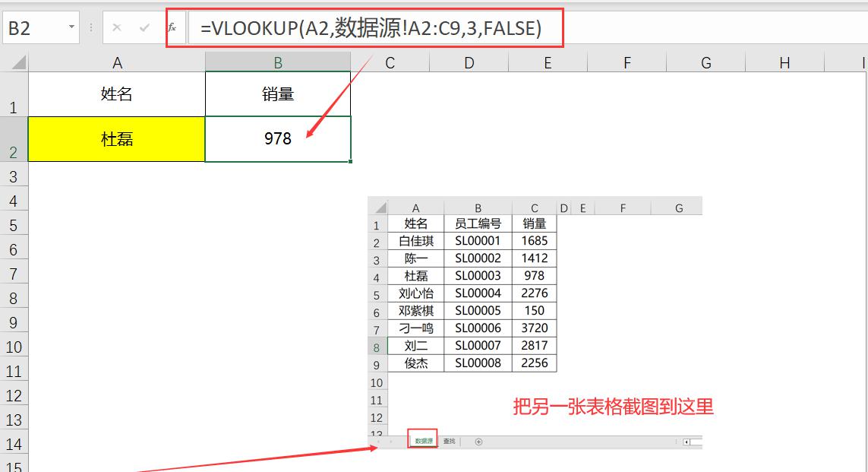The image size is (868, 472).
Task: Select cell A1 containing 姓名
Action: 117,94
